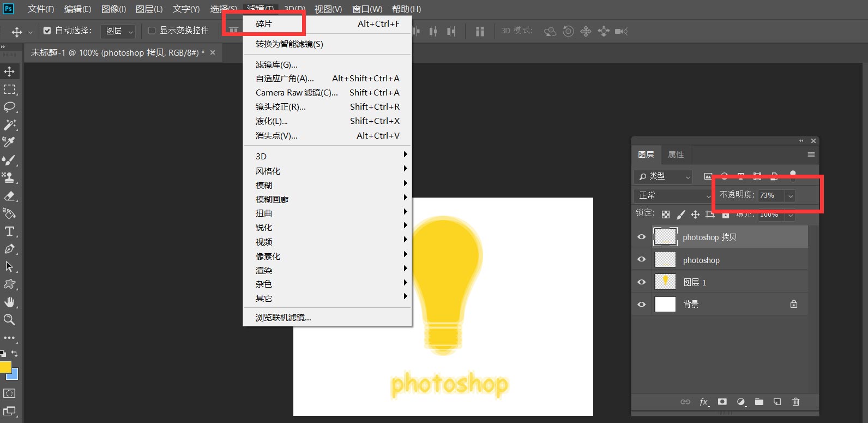This screenshot has width=868, height=423.
Task: Open the 正常 blend mode dropdown
Action: pyautogui.click(x=673, y=195)
